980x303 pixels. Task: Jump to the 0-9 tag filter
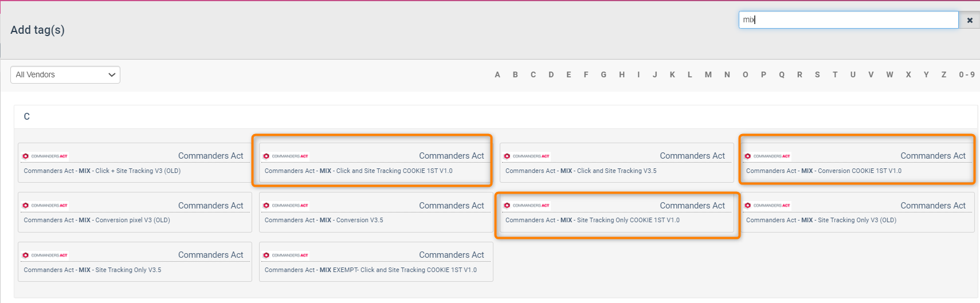pyautogui.click(x=967, y=75)
